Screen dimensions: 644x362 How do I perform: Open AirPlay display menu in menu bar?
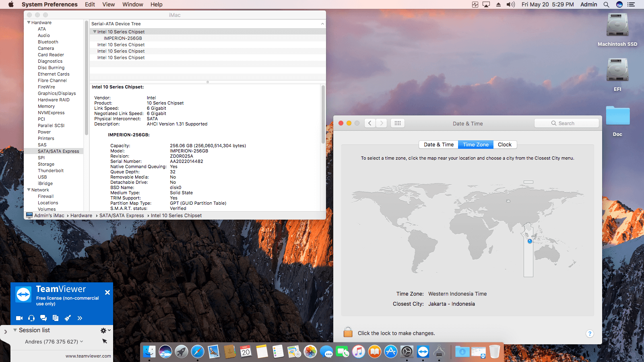coord(486,4)
